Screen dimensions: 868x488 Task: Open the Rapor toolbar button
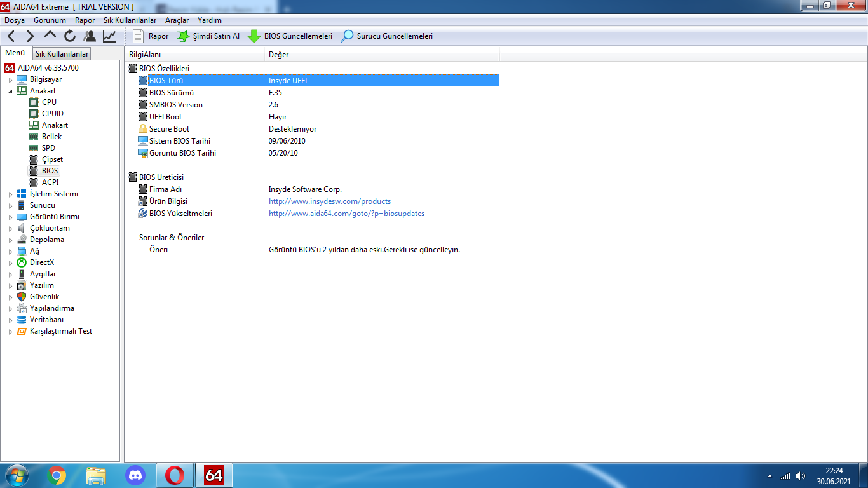pyautogui.click(x=151, y=36)
